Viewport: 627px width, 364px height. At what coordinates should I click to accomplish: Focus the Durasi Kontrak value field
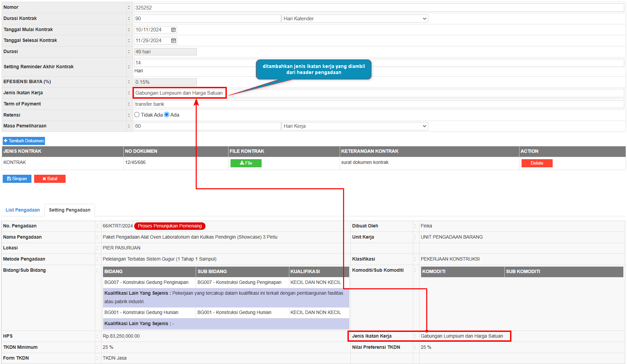[207, 19]
